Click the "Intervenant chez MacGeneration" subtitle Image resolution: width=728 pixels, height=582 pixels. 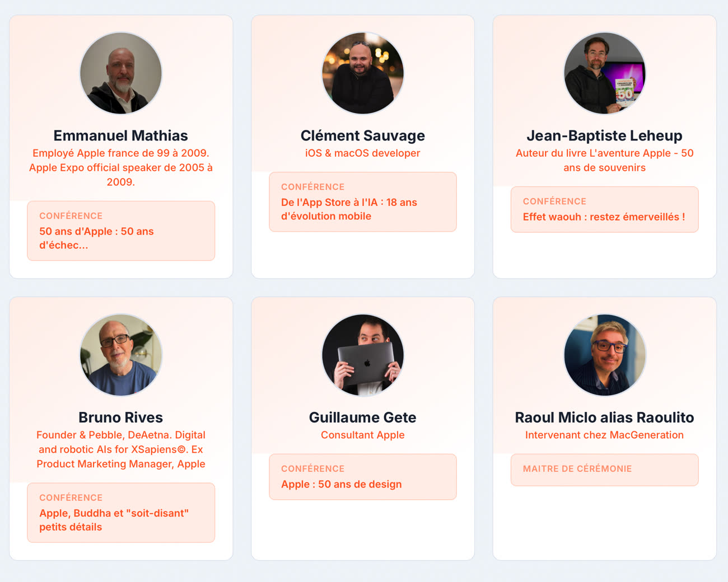(x=605, y=435)
